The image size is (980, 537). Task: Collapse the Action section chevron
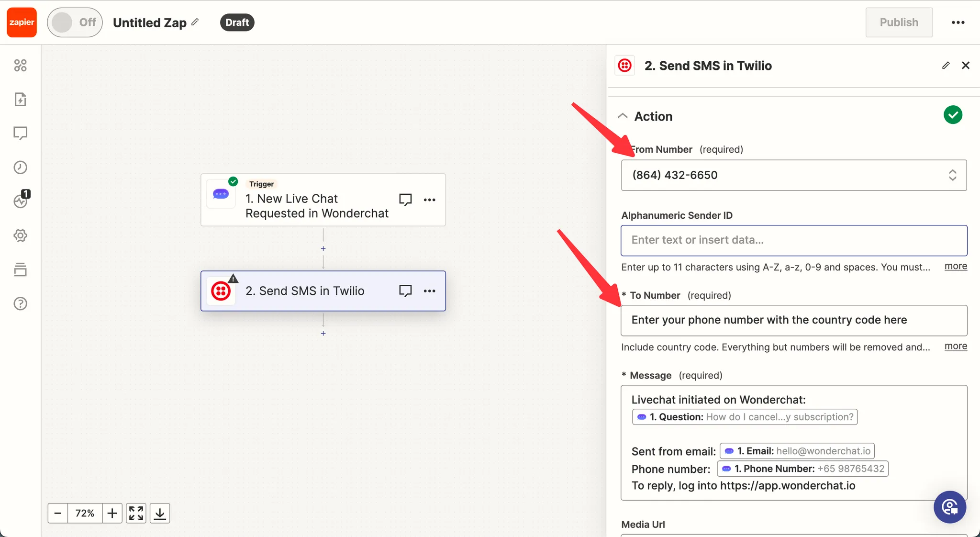(623, 116)
